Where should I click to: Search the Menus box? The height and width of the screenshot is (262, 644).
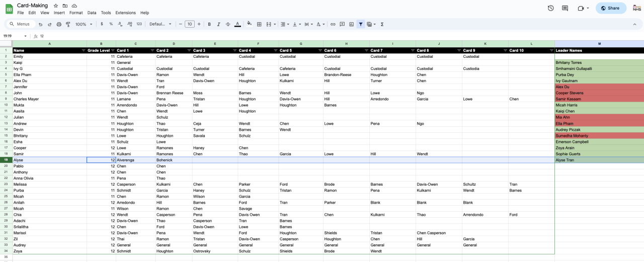coord(20,24)
